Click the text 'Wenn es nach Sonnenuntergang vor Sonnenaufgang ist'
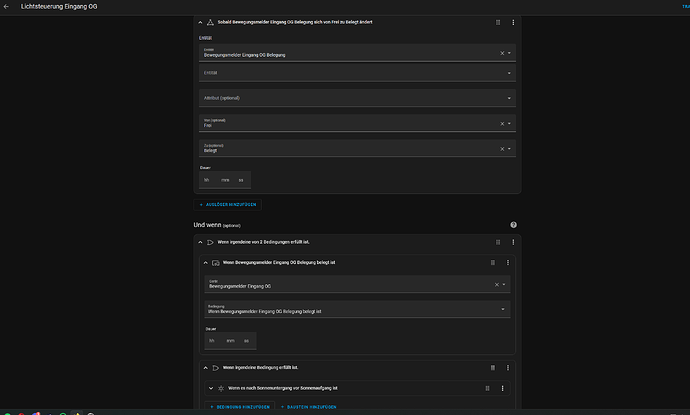 (283, 389)
